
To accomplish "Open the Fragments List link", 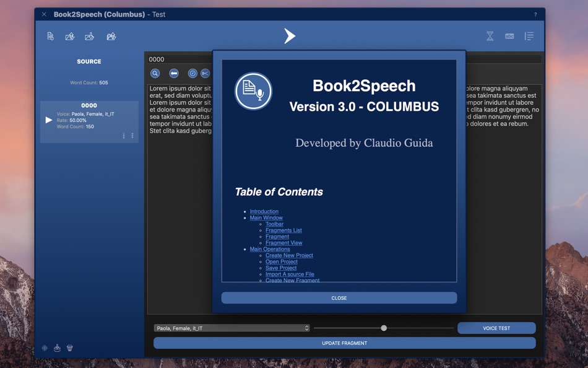I will pyautogui.click(x=283, y=230).
